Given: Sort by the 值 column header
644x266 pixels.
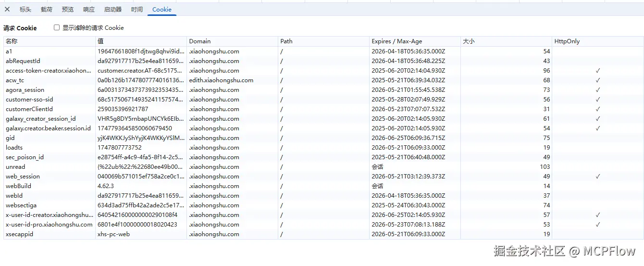Looking at the screenshot, I should (x=141, y=41).
